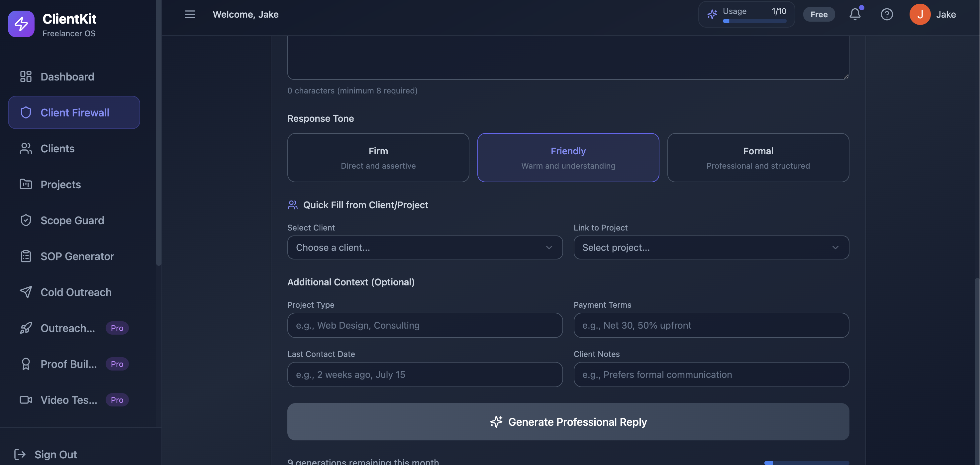This screenshot has height=465, width=980.
Task: Click Generate Professional Reply
Action: tap(568, 421)
